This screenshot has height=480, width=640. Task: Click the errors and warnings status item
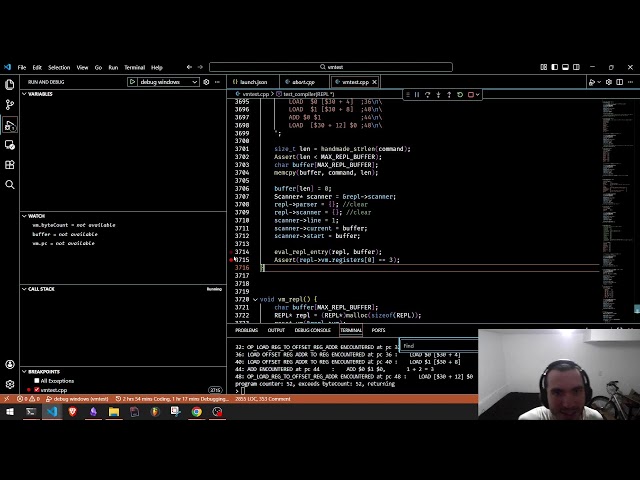pyautogui.click(x=29, y=399)
